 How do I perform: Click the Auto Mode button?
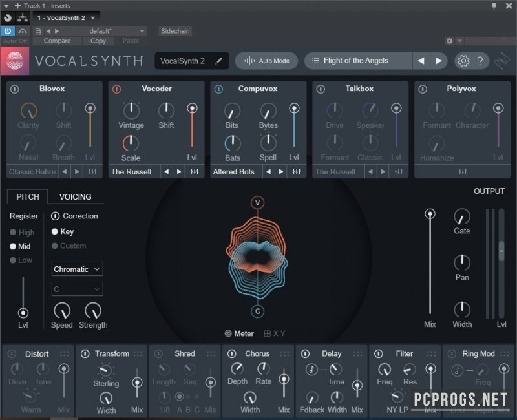tap(266, 61)
